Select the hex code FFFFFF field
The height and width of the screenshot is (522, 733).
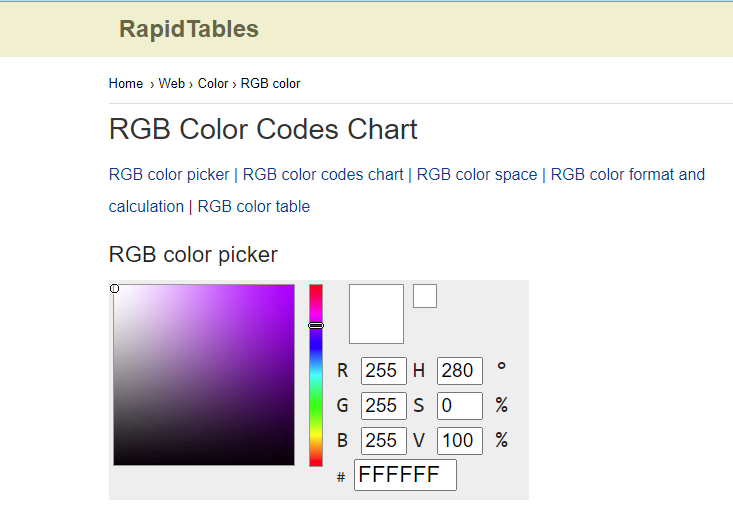point(405,475)
